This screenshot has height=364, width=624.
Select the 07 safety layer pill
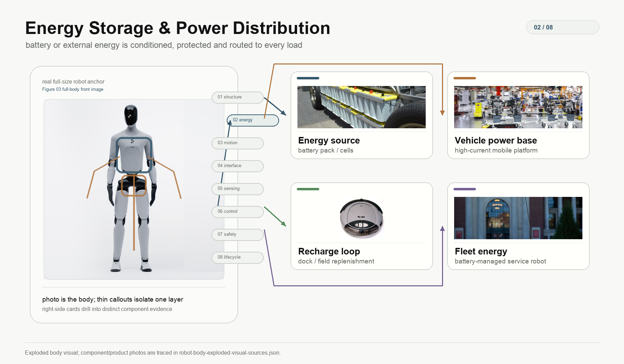click(x=237, y=235)
